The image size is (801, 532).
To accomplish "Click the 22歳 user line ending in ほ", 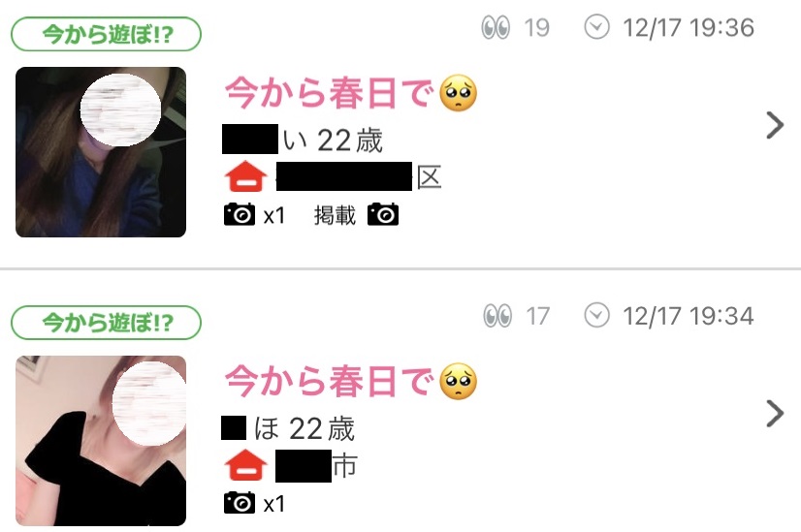I will [x=288, y=428].
